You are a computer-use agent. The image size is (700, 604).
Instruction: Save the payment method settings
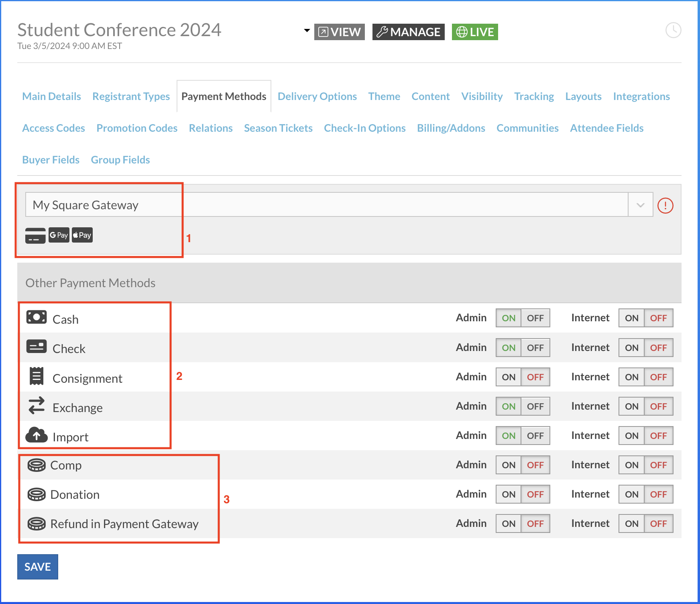[x=38, y=567]
